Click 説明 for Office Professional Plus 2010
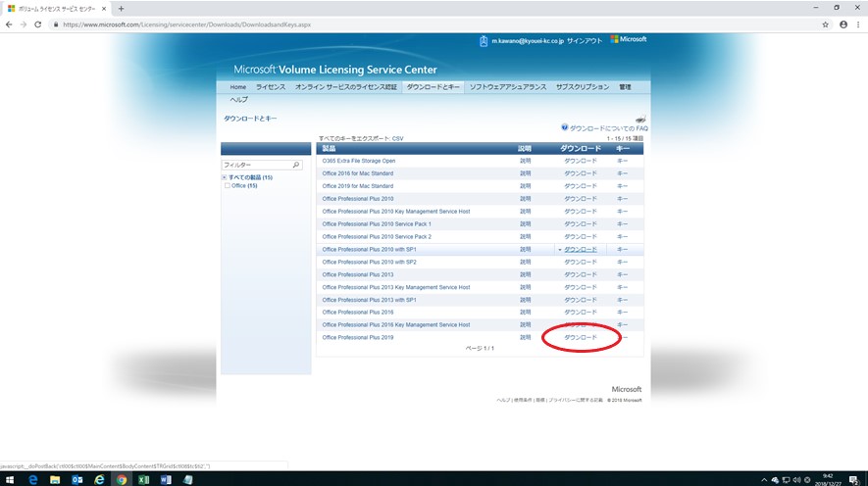The width and height of the screenshot is (868, 486). click(x=525, y=199)
